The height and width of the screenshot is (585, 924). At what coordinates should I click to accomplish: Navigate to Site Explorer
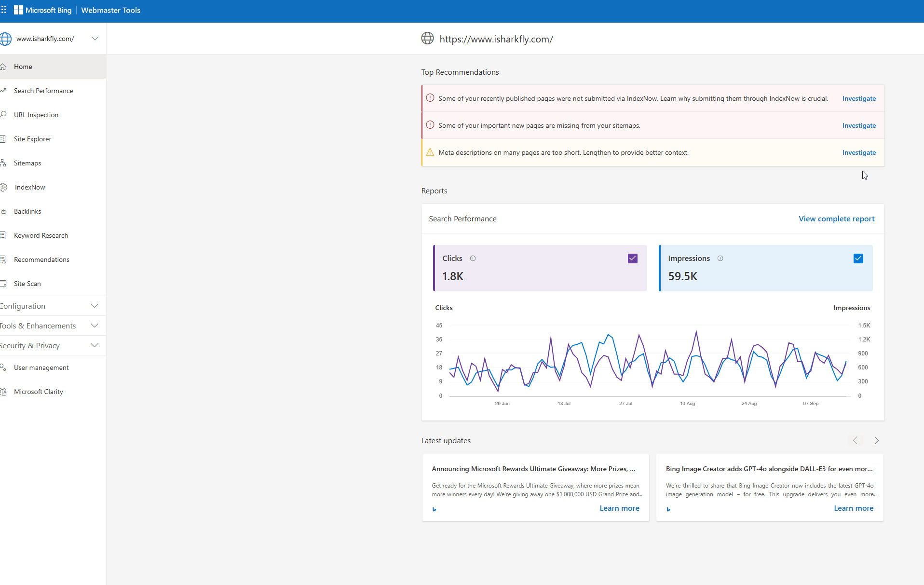tap(53, 139)
